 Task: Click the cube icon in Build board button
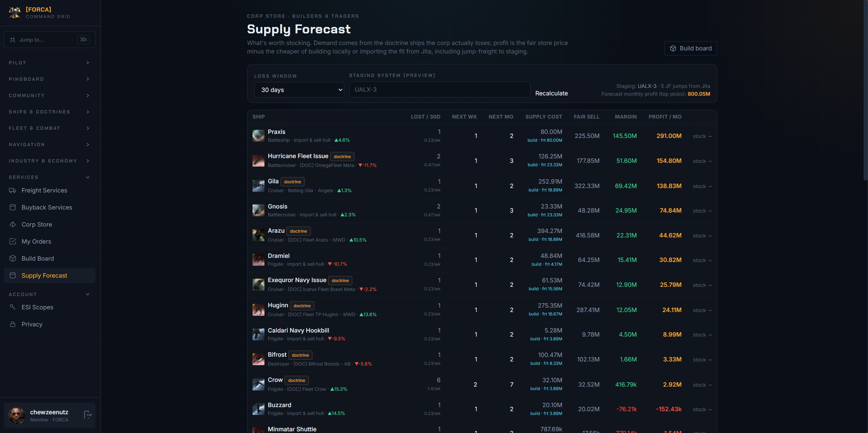pyautogui.click(x=673, y=48)
